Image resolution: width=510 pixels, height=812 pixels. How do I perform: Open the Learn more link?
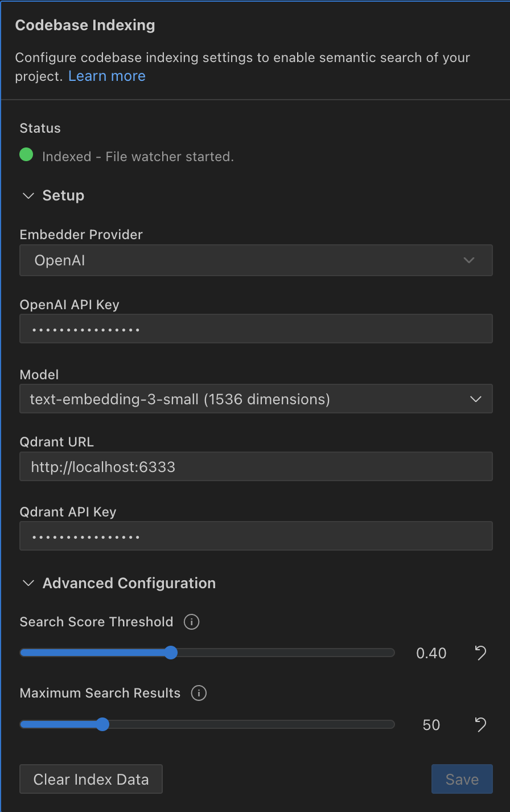(106, 76)
